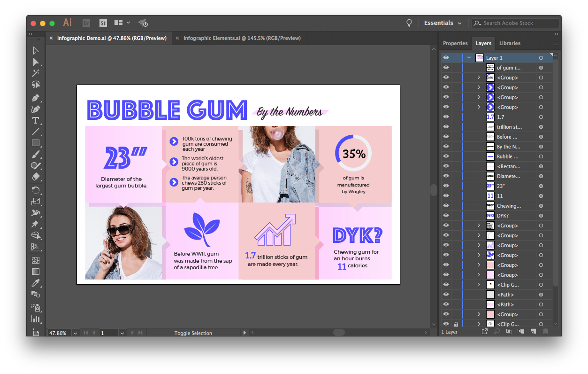The image size is (588, 374).
Task: Select the Rotate tool
Action: [x=36, y=190]
